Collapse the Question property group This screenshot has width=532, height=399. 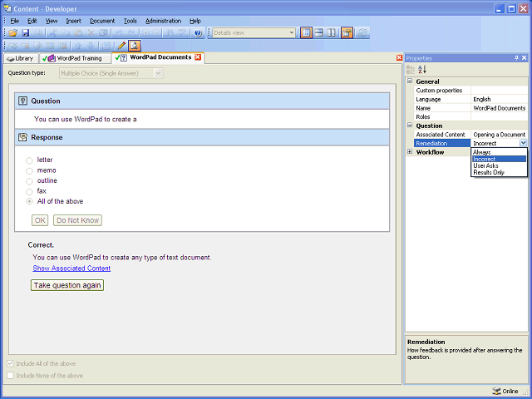pyautogui.click(x=410, y=126)
